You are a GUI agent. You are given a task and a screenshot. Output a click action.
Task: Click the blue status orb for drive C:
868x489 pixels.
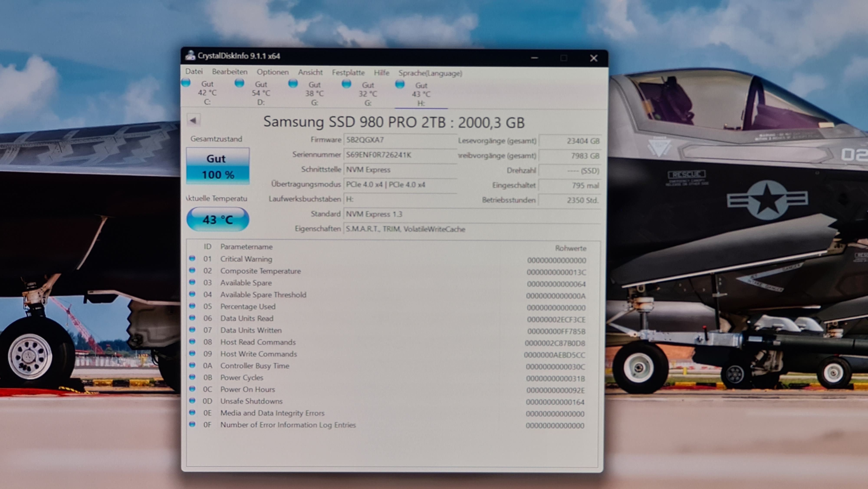186,82
